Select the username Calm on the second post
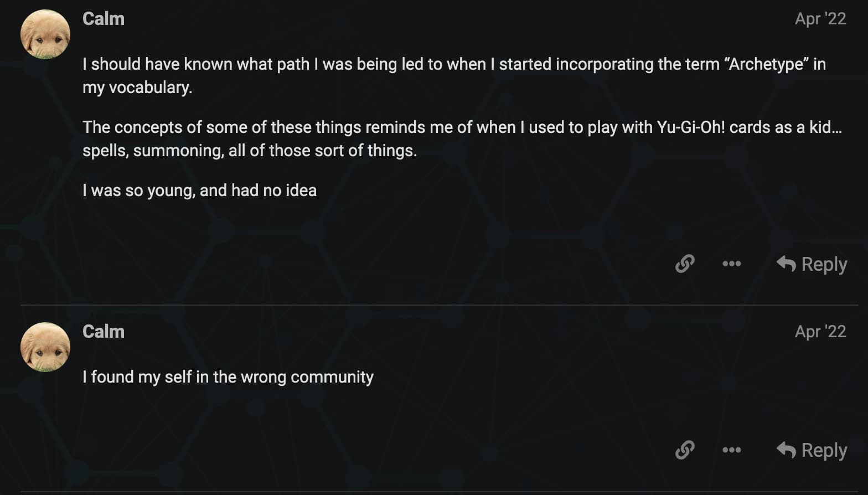This screenshot has height=495, width=868. 104,332
